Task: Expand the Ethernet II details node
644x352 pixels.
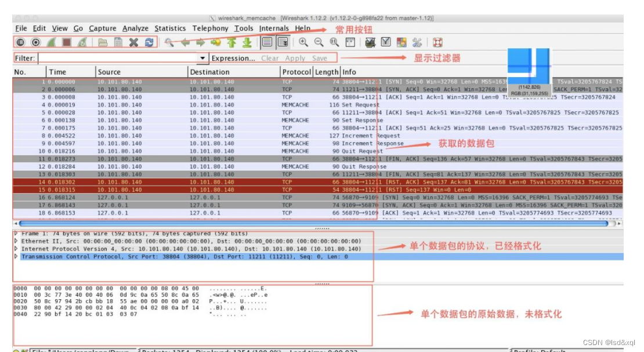Action: click(x=16, y=241)
